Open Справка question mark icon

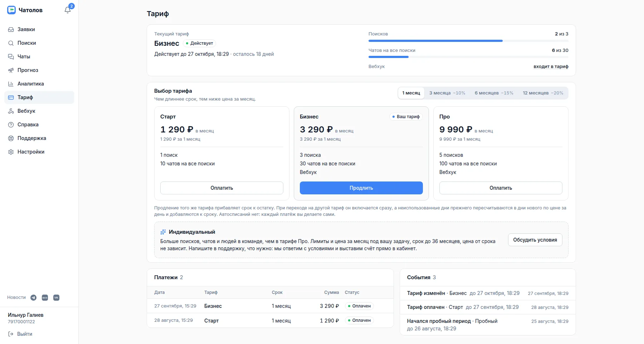coord(11,125)
